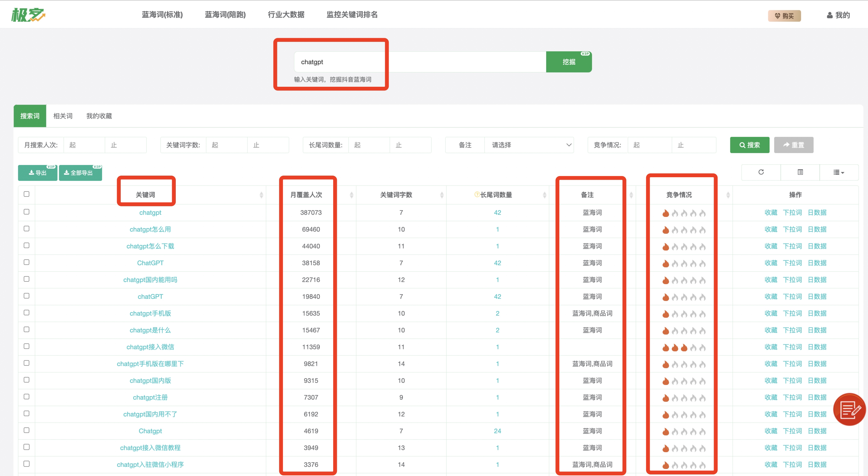Click the 极客 logo
The width and height of the screenshot is (868, 476).
(x=28, y=15)
